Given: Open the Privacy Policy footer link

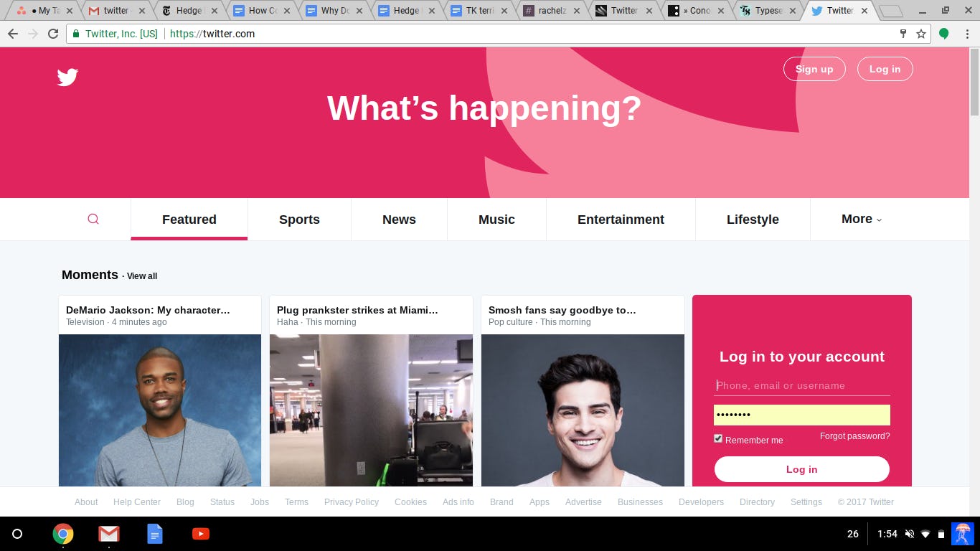Looking at the screenshot, I should [352, 502].
